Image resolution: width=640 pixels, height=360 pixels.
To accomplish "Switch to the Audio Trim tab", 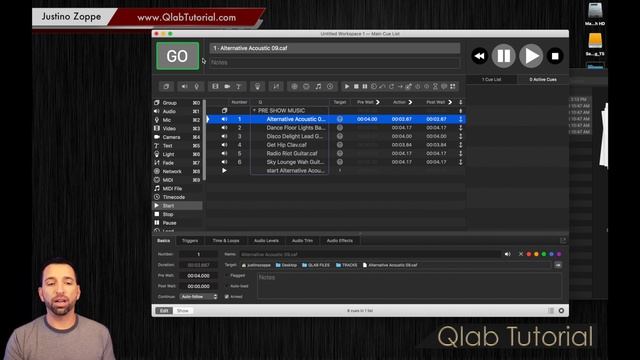I will click(x=302, y=241).
